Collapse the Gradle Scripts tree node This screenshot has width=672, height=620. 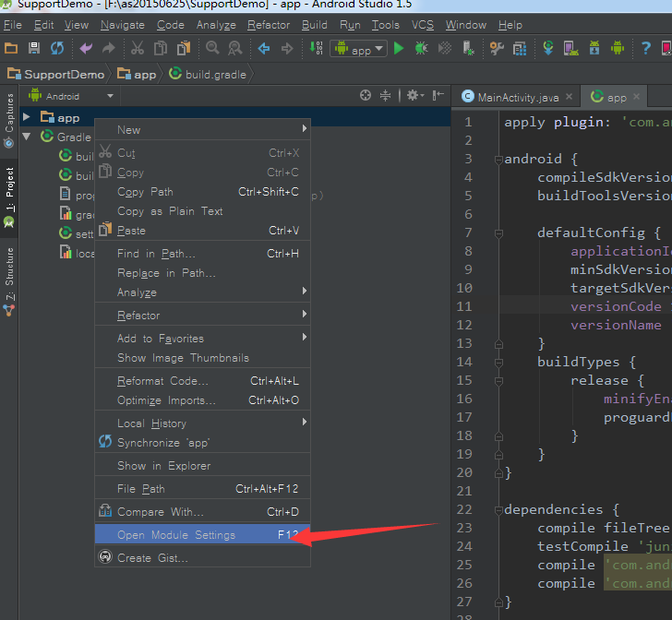[27, 137]
